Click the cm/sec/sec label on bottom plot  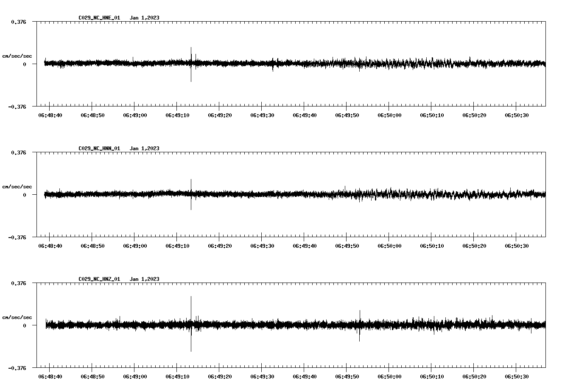(17, 316)
